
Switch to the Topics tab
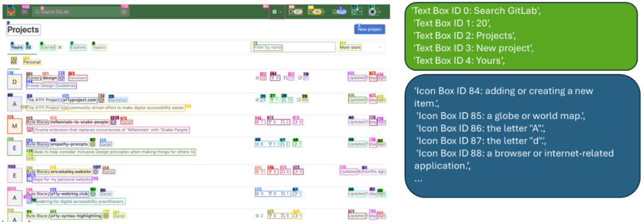coord(99,48)
